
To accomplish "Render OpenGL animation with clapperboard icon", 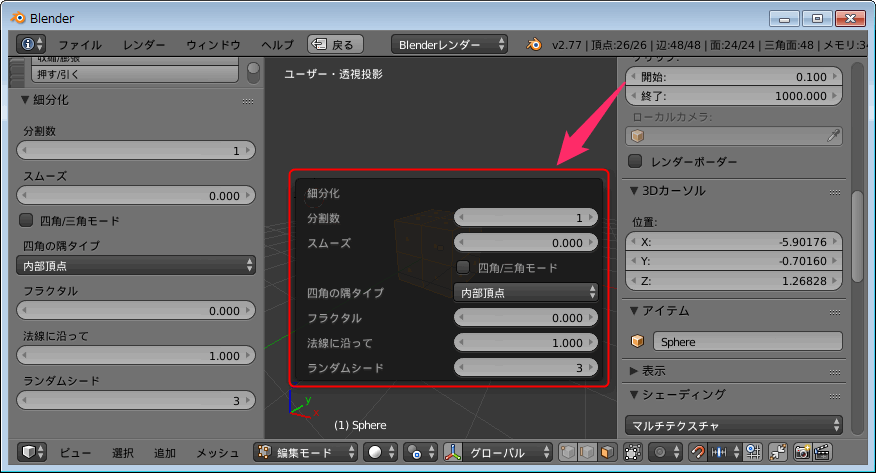I will coord(822,452).
